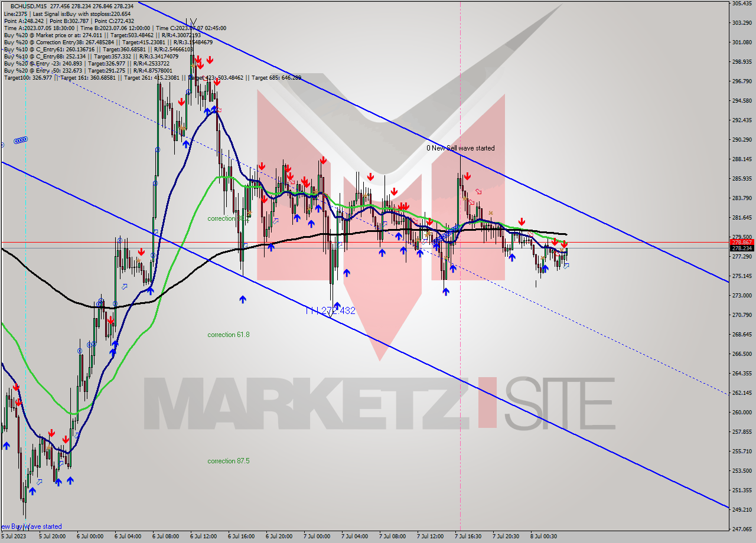
Task: Click the '0 New Sell wave started' annotation
Action: point(461,148)
